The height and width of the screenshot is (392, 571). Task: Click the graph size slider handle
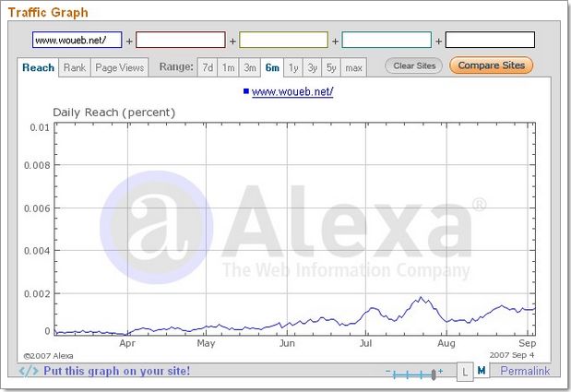point(434,374)
